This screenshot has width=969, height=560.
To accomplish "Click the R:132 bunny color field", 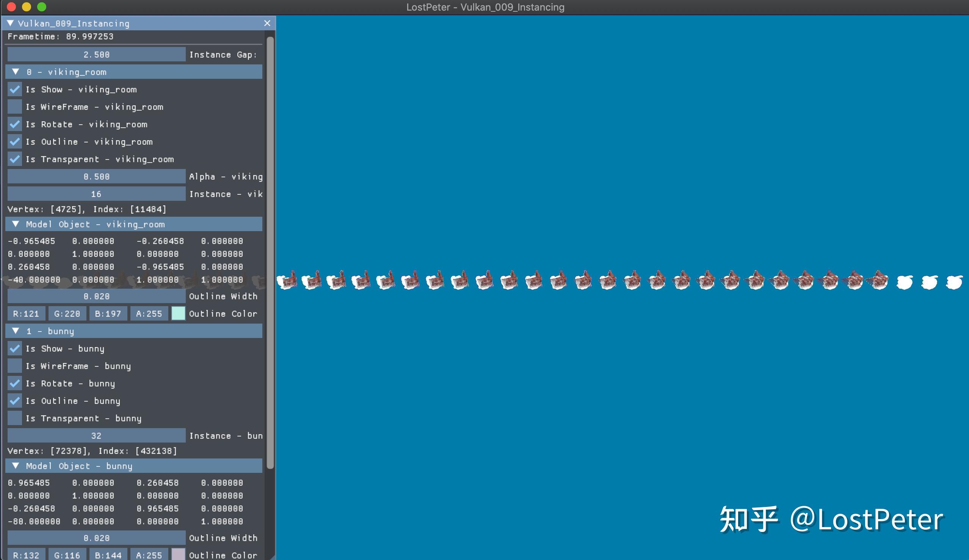I will click(x=26, y=555).
